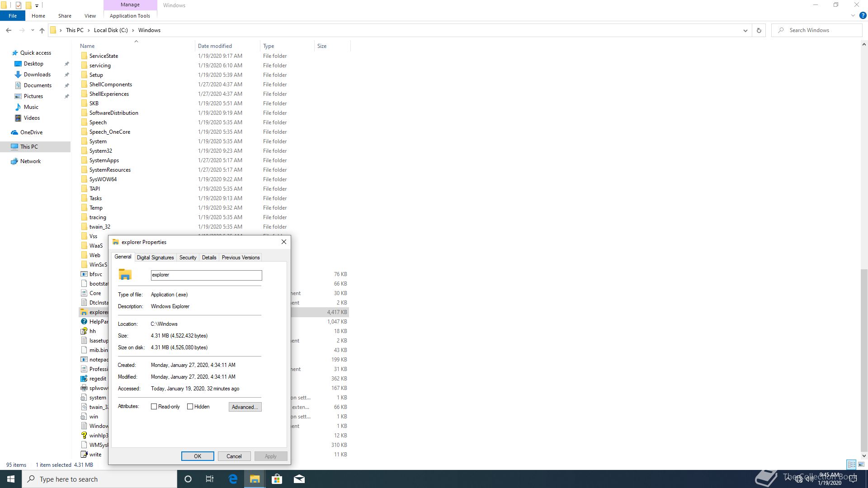
Task: Sort files by the Size column
Action: [x=332, y=46]
